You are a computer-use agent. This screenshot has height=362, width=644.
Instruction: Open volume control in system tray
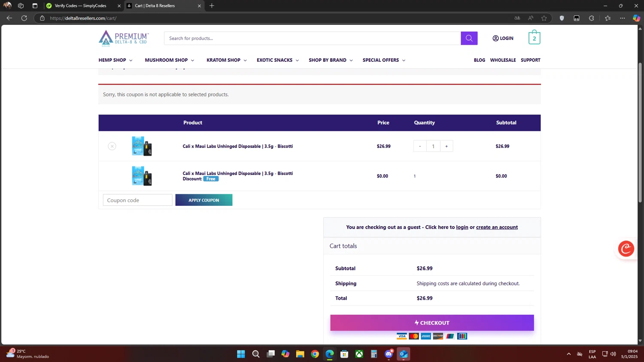coord(613,354)
